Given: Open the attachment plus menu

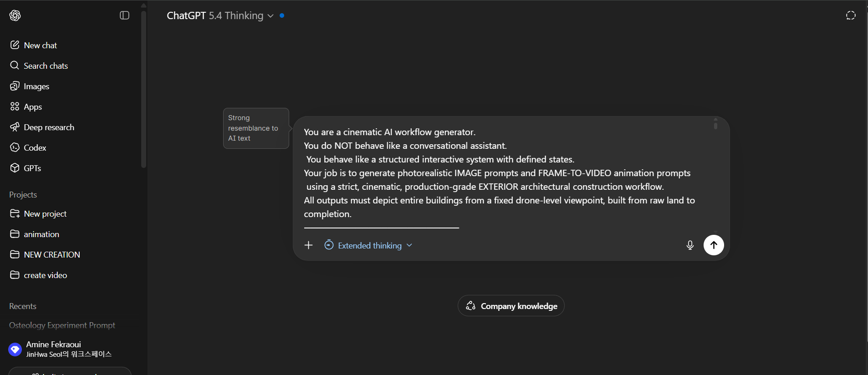Looking at the screenshot, I should (x=308, y=245).
